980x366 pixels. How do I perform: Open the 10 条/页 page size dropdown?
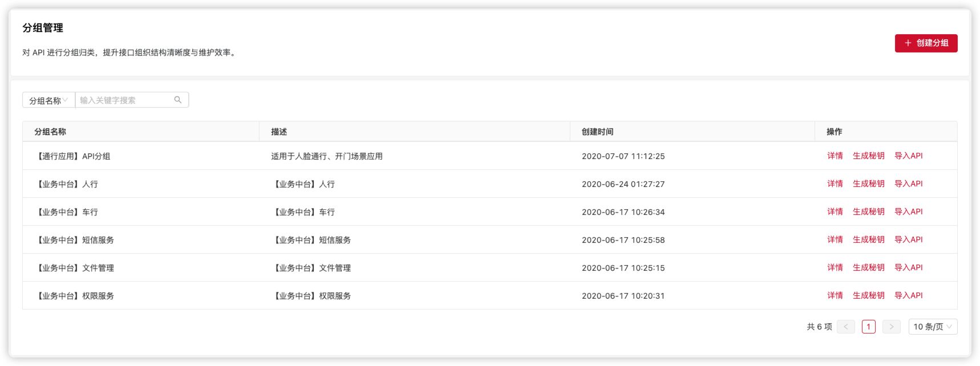[932, 327]
